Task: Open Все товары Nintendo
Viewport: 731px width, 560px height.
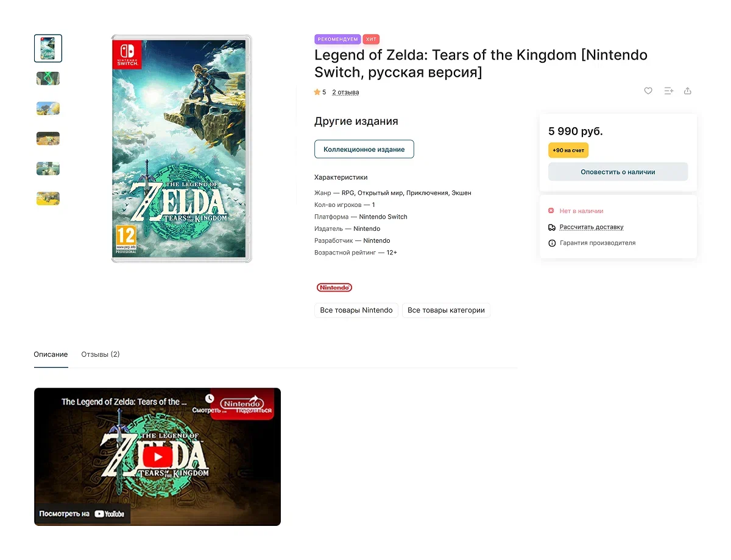Action: tap(356, 310)
